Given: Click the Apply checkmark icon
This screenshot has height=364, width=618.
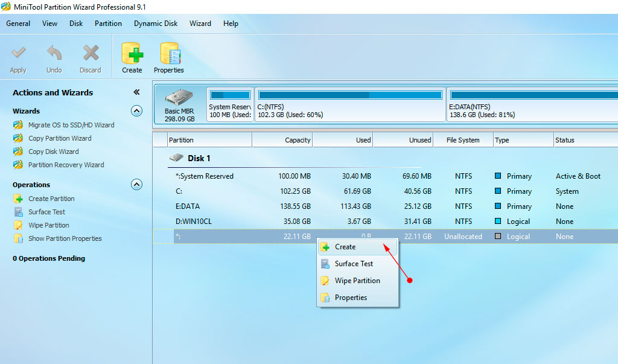Looking at the screenshot, I should point(19,53).
